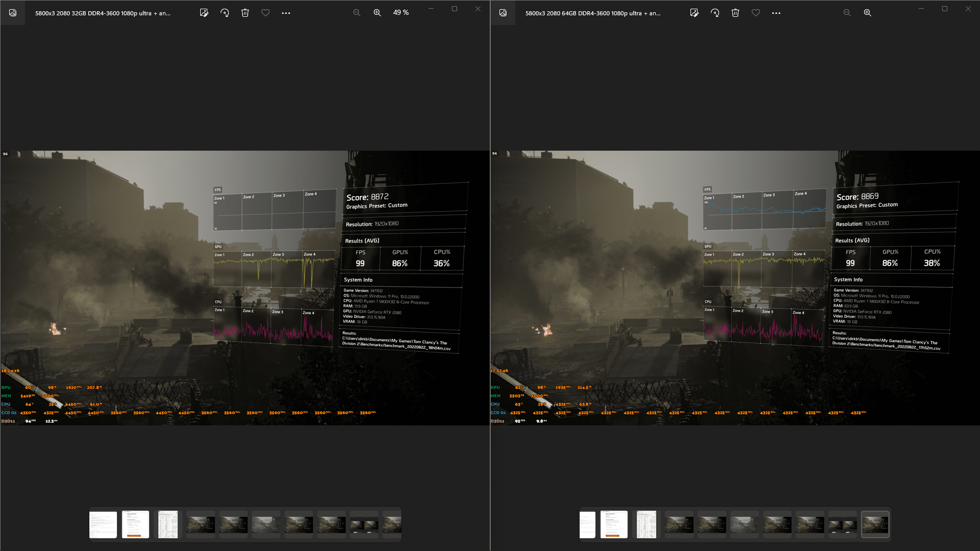Select side-by-side comparison thumbnail in right filmstrip
The width and height of the screenshot is (980, 551).
click(x=843, y=525)
